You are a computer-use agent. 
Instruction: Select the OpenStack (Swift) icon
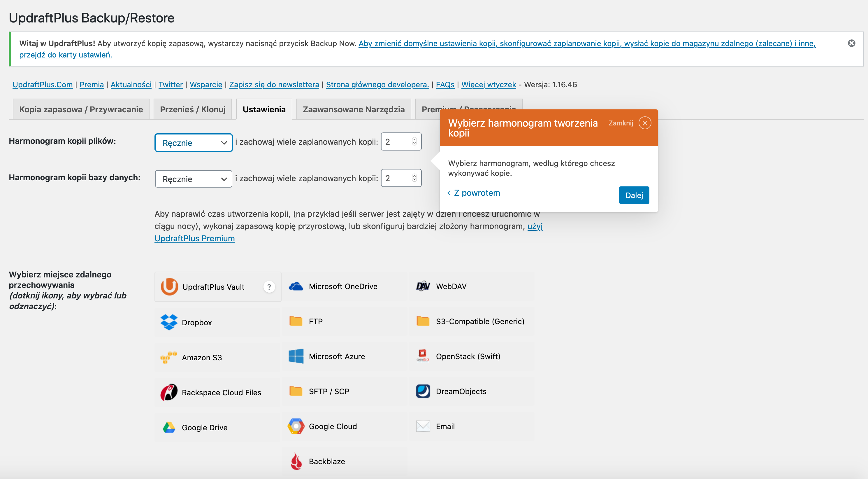pyautogui.click(x=423, y=356)
